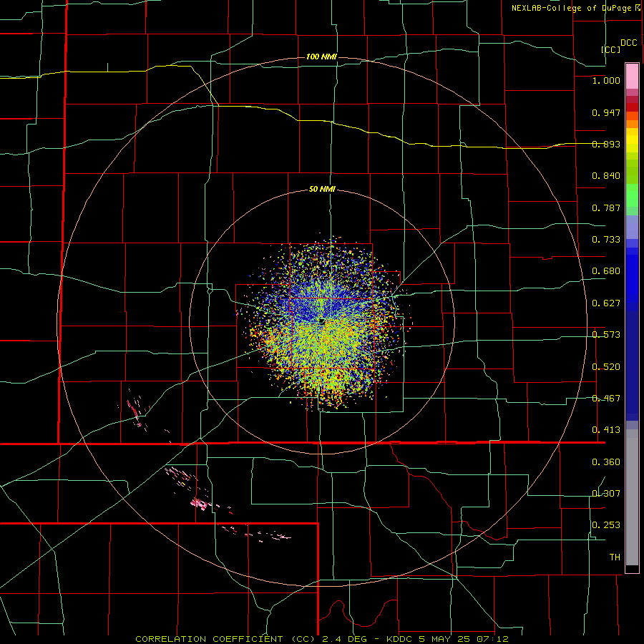644x644 pixels.
Task: Click the black radar site marker at center
Action: point(322,321)
